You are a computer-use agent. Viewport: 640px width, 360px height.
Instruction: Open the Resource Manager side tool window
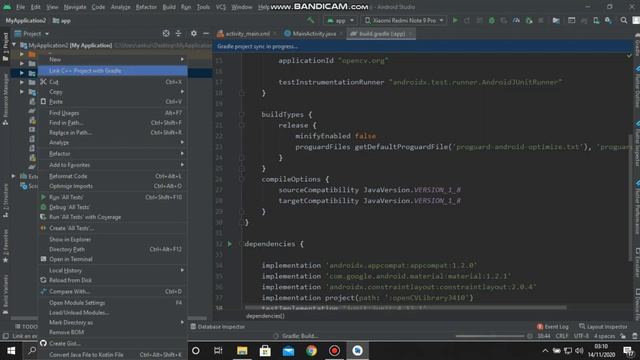(x=5, y=99)
